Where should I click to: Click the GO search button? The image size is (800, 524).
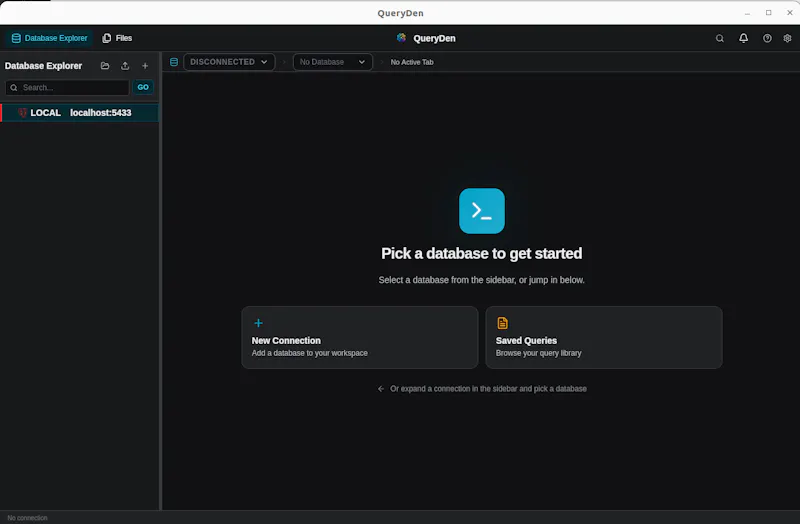coord(143,87)
